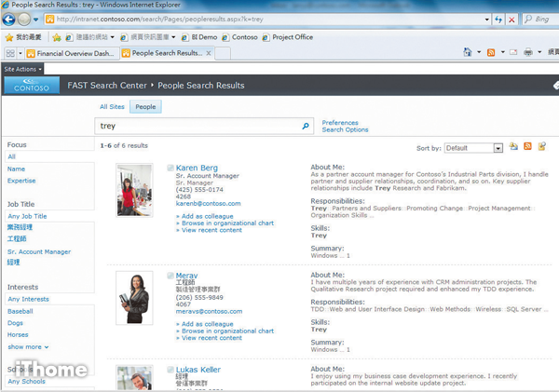Click the browser Back arrow button
This screenshot has width=559, height=392.
point(10,19)
